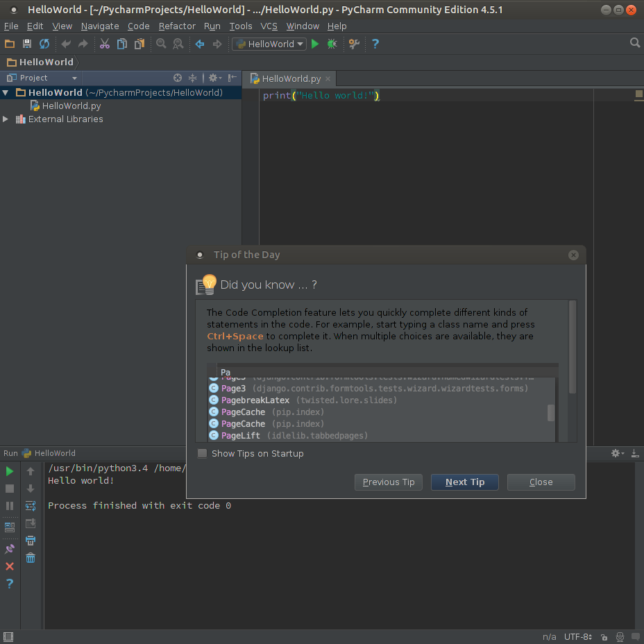Print the console output

point(30,539)
